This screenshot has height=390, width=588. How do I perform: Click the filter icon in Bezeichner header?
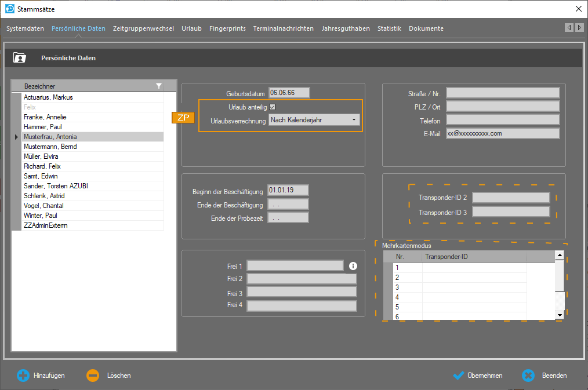pos(159,86)
